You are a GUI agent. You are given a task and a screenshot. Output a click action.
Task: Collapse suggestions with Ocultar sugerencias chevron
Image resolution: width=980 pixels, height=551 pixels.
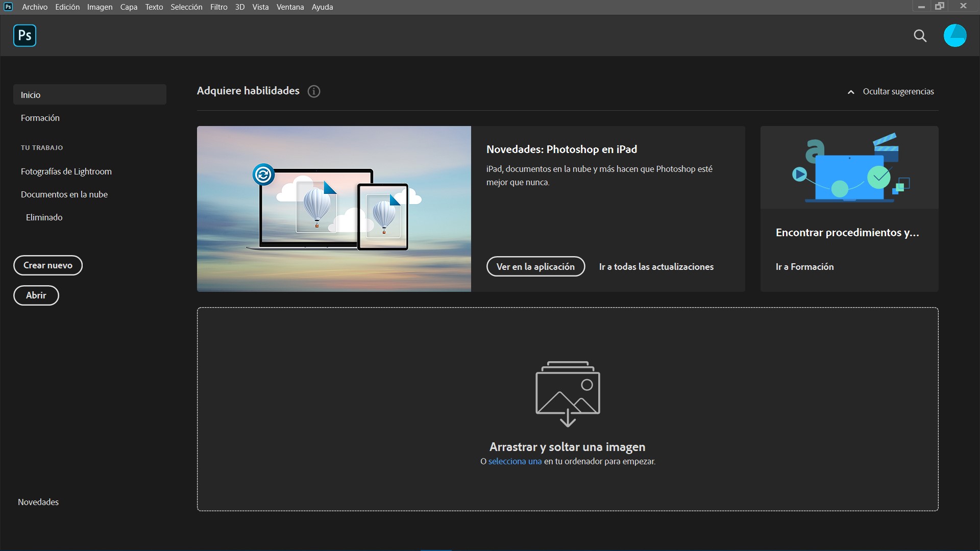(x=851, y=92)
